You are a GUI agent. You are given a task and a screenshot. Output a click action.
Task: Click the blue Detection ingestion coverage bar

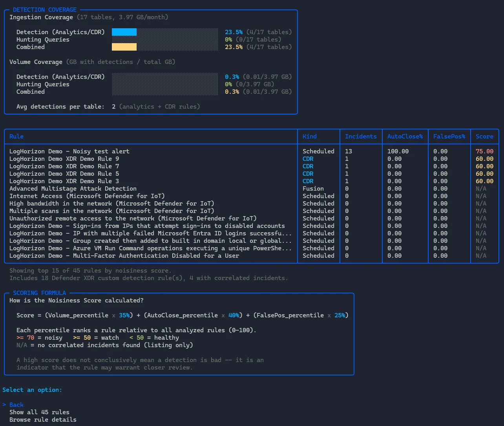tap(124, 32)
